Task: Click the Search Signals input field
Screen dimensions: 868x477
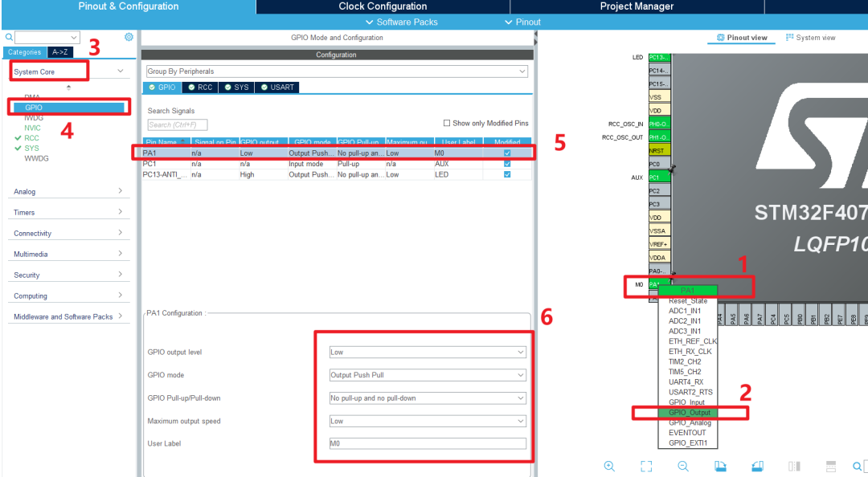Action: [178, 124]
